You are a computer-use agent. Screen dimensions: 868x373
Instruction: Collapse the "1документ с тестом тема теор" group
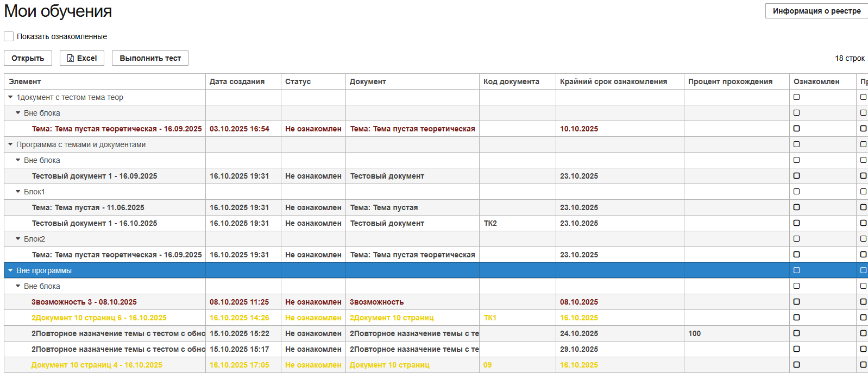(x=10, y=97)
